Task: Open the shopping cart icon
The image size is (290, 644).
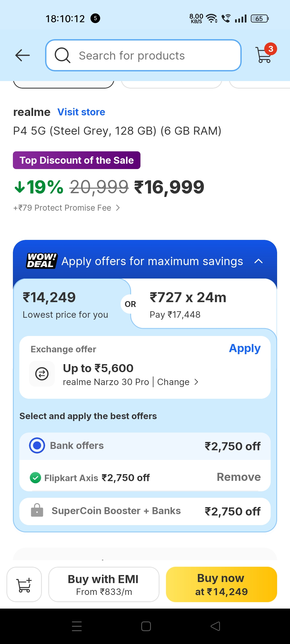Action: point(264,55)
